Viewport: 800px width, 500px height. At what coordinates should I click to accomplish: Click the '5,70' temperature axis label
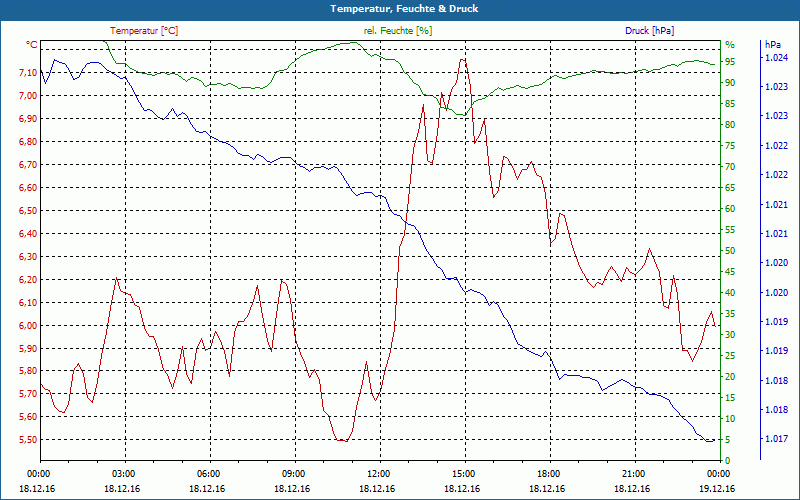point(28,394)
